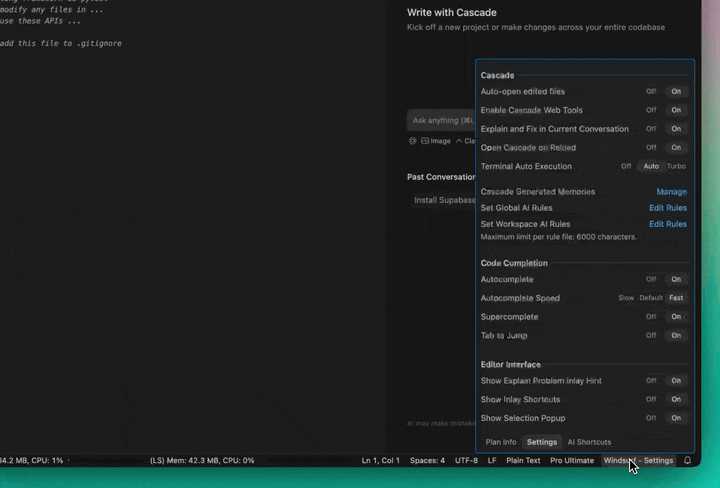This screenshot has width=720, height=488.
Task: Switch to the Plan Info tab
Action: [501, 442]
